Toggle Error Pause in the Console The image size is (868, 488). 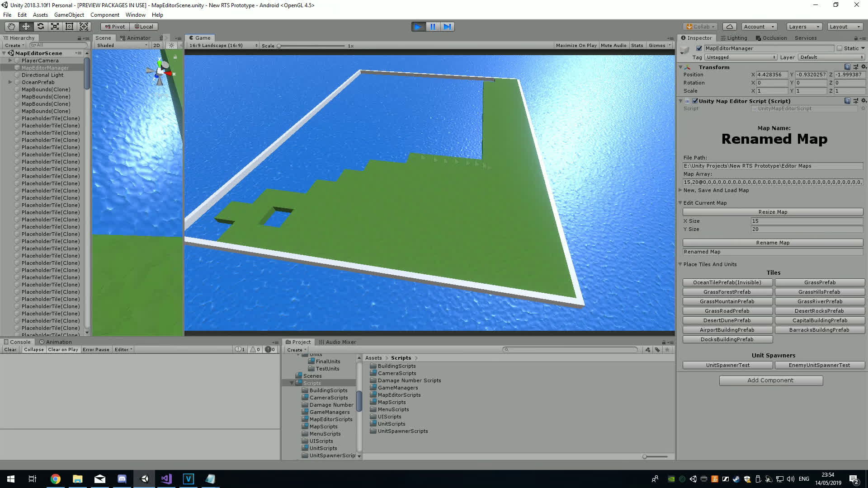coord(96,350)
